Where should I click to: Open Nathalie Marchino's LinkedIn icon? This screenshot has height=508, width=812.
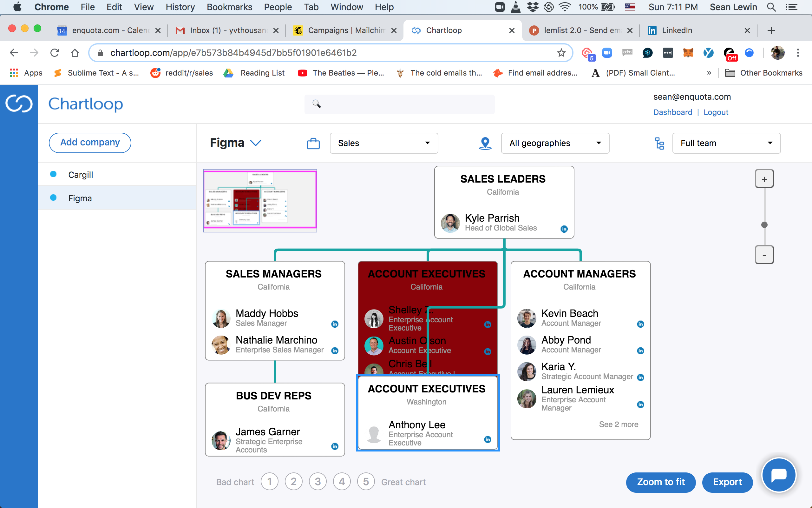pos(335,351)
